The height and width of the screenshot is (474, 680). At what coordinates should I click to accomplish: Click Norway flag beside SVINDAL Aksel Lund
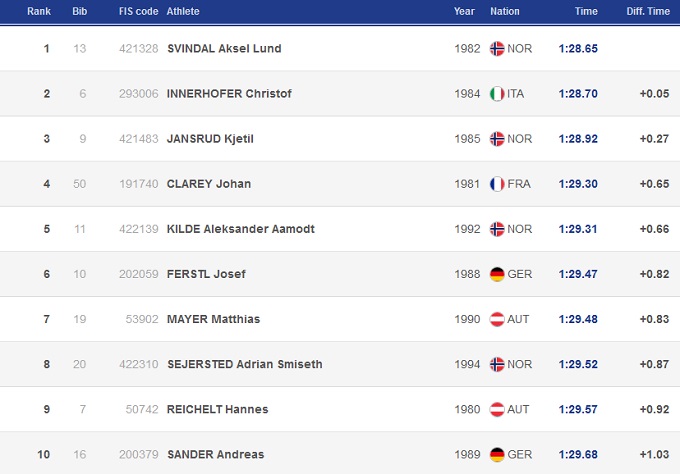(x=497, y=49)
